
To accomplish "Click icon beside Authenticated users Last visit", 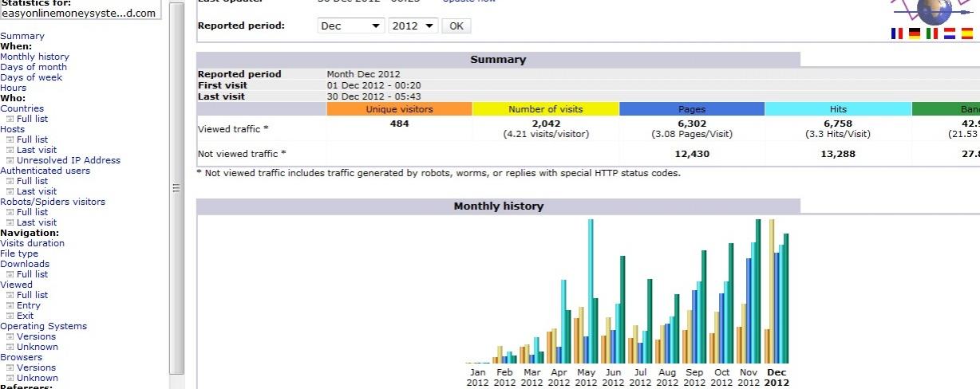I will (10, 191).
